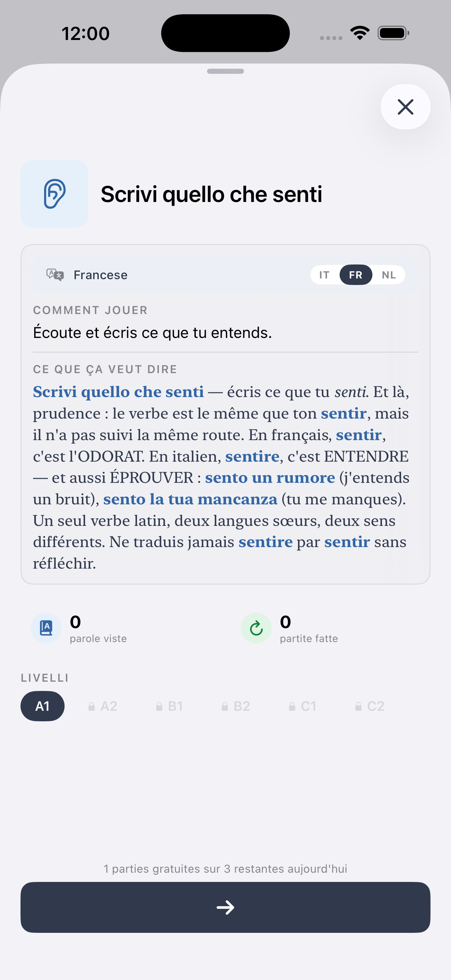451x980 pixels.
Task: Close the game info sheet
Action: coord(405,107)
